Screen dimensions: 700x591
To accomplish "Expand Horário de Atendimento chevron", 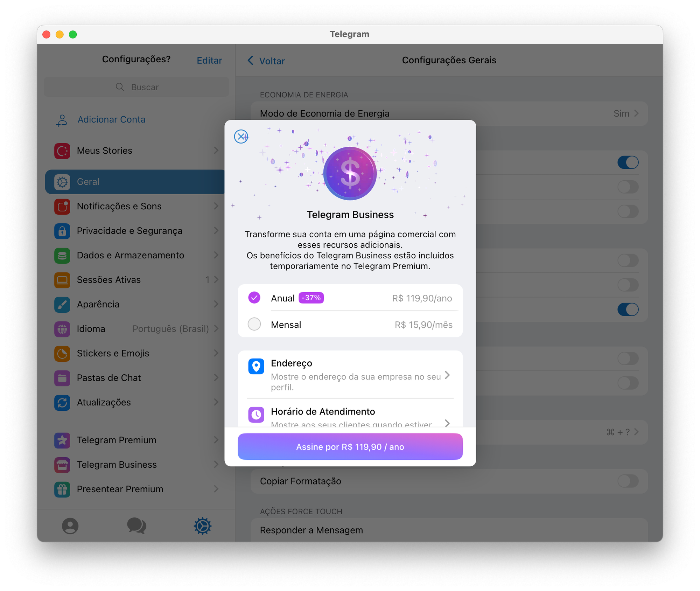I will (447, 423).
